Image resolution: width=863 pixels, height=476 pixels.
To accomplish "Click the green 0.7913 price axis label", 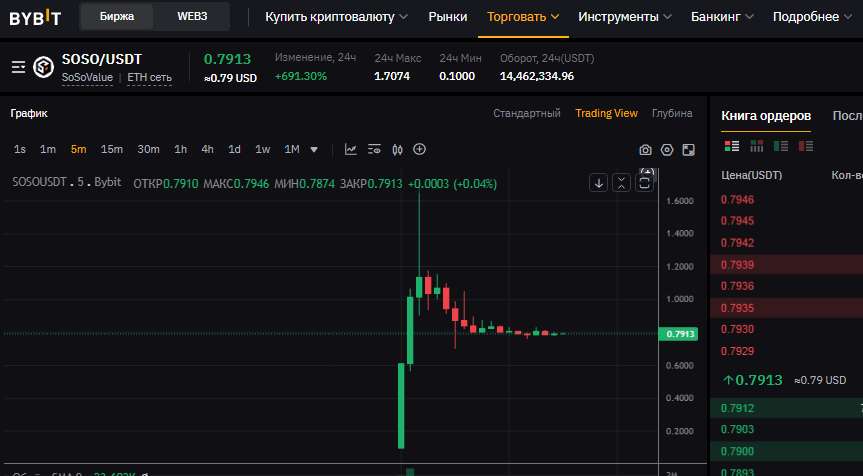I will click(678, 334).
